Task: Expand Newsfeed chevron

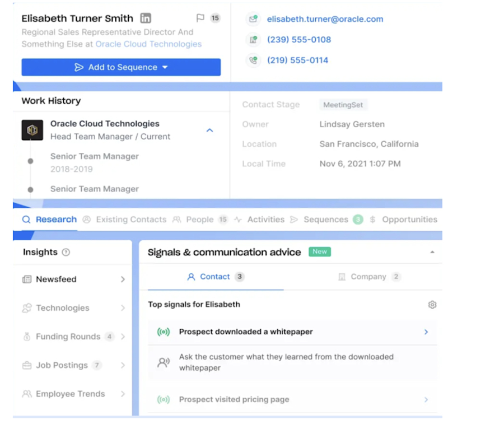Action: (x=123, y=279)
